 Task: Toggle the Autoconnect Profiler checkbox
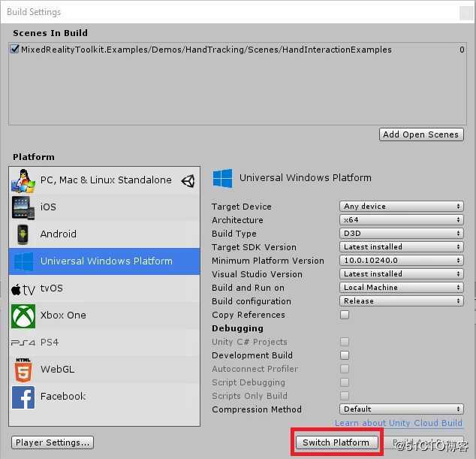tap(345, 368)
